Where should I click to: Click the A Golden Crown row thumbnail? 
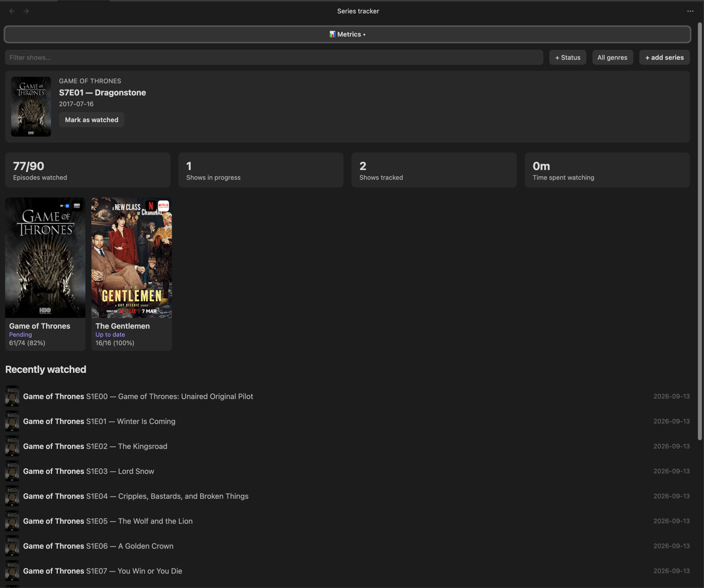click(12, 546)
